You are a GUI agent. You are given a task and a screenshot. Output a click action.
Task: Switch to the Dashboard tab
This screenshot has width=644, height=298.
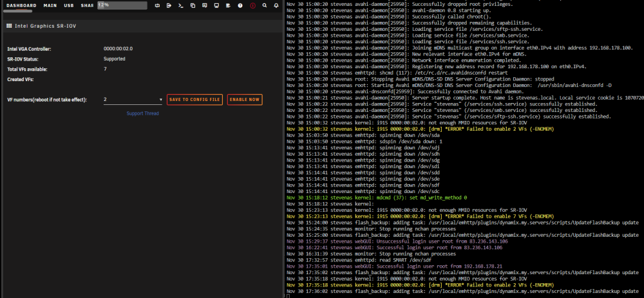pos(21,6)
